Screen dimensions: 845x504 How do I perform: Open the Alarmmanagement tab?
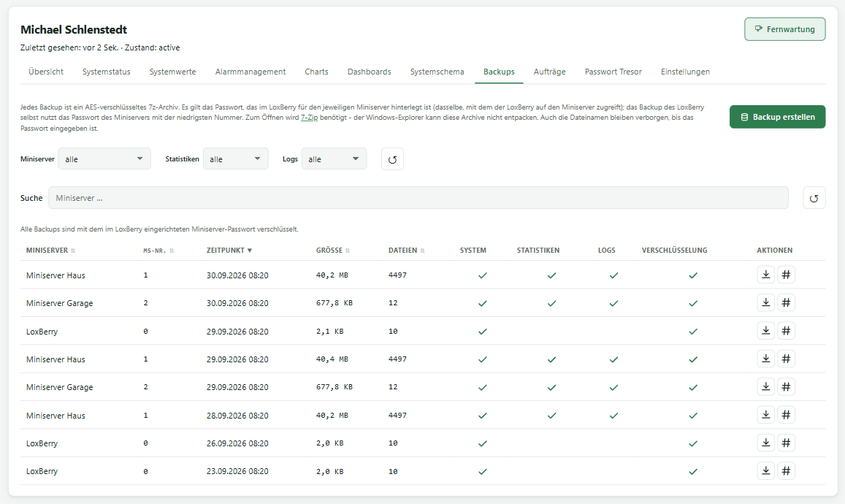pos(250,72)
